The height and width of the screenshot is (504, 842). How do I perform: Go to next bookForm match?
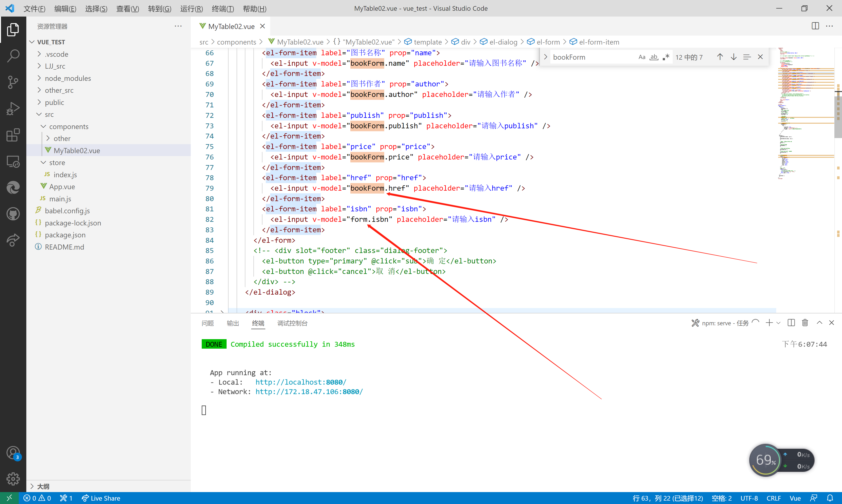coord(733,57)
